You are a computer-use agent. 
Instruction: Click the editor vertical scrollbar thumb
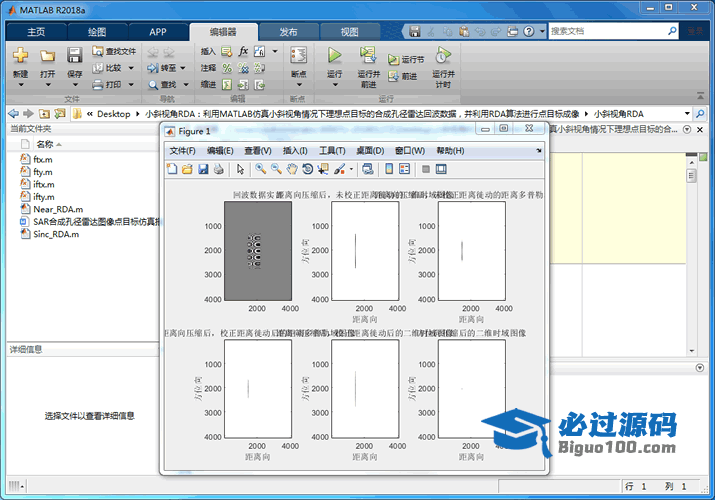point(692,175)
